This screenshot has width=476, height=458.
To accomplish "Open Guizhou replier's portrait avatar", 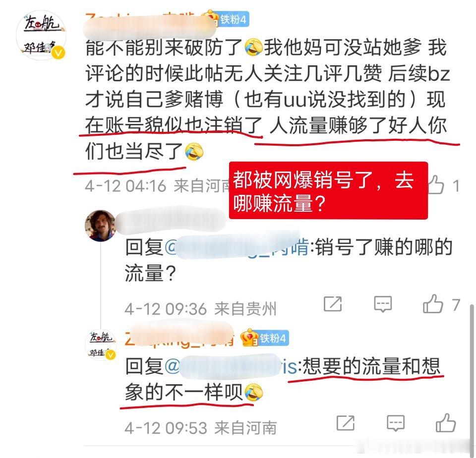I will [x=101, y=225].
